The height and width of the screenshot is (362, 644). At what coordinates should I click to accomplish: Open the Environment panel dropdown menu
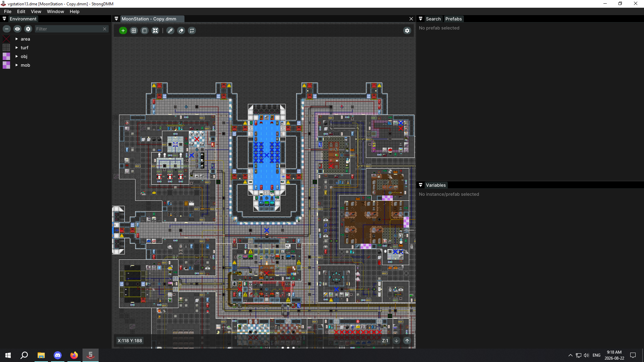tap(4, 19)
